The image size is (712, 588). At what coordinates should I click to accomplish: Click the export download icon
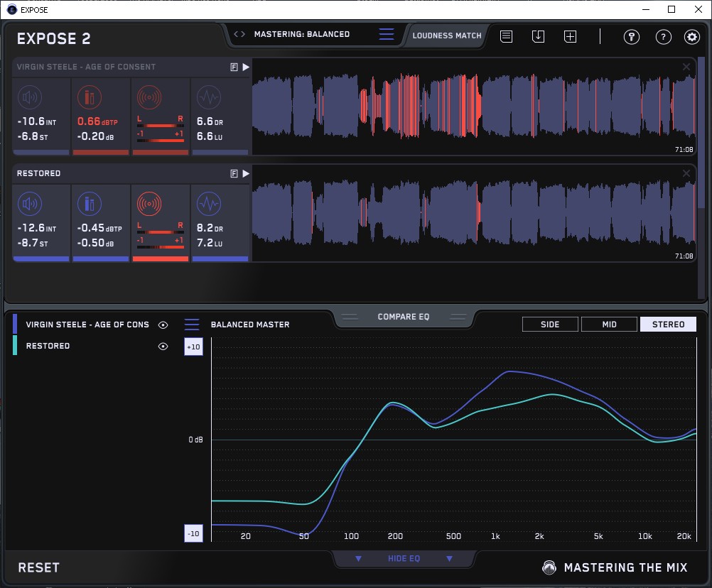pyautogui.click(x=538, y=36)
